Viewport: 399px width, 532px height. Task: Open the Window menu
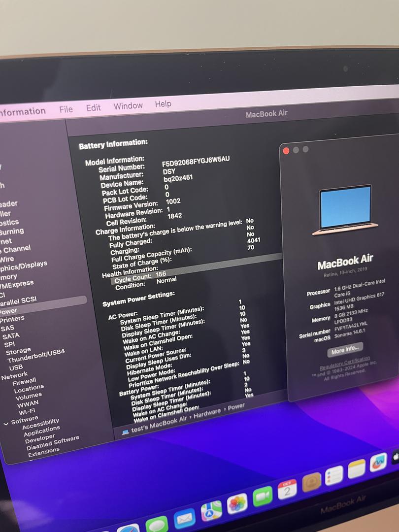point(128,106)
